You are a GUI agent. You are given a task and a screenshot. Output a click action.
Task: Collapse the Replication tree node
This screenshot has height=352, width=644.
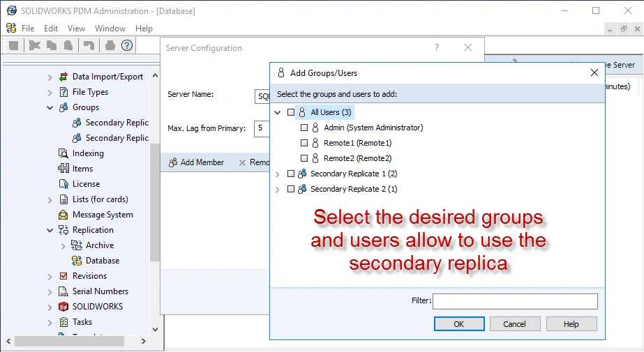pos(50,231)
